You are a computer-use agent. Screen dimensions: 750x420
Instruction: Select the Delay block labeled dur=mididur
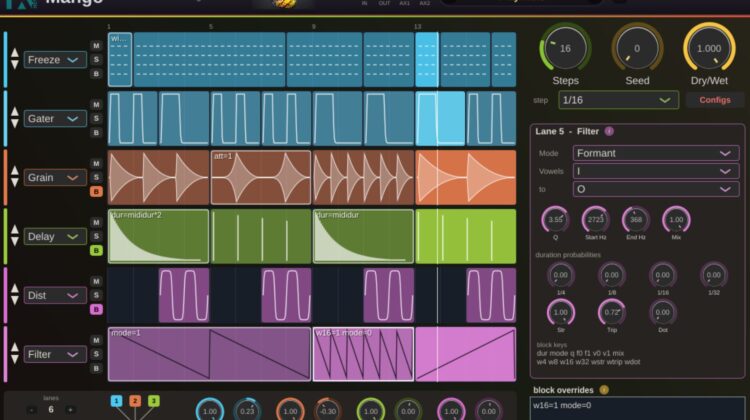[x=363, y=236]
